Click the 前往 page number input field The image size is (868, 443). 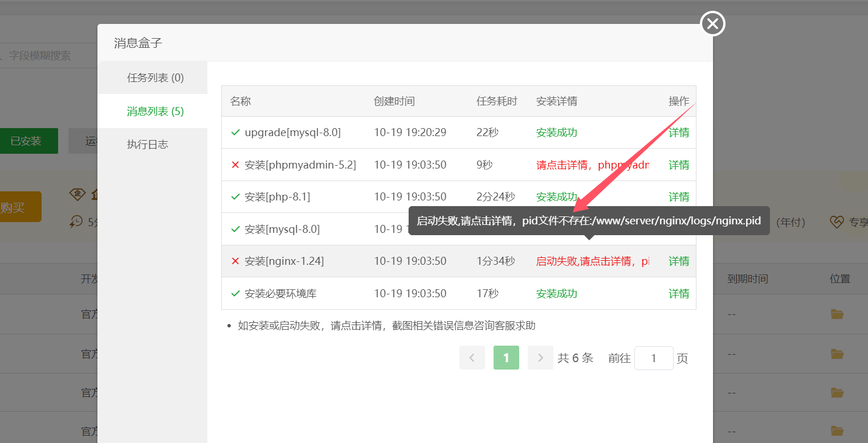pyautogui.click(x=654, y=358)
